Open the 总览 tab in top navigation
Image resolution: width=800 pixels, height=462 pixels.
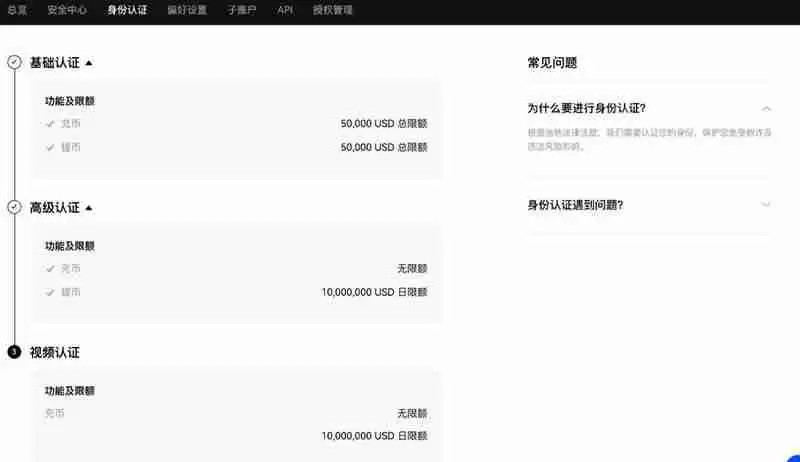(x=17, y=10)
